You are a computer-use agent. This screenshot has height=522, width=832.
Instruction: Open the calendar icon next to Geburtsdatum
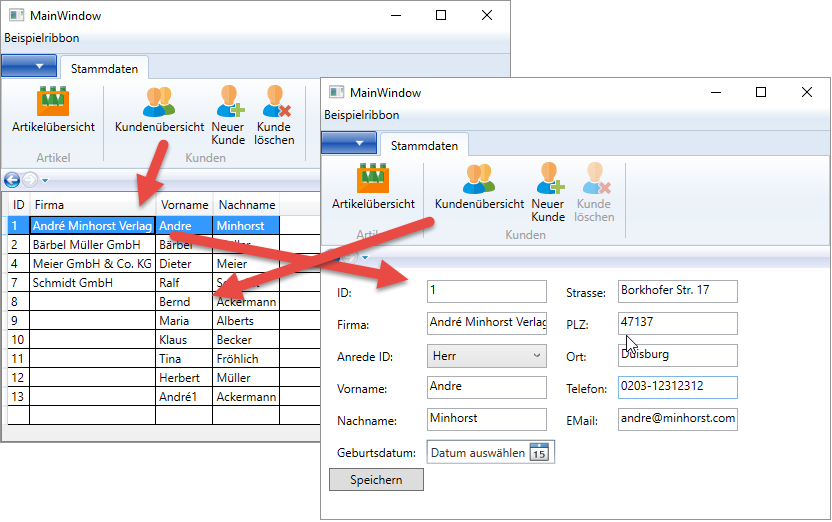(x=539, y=453)
